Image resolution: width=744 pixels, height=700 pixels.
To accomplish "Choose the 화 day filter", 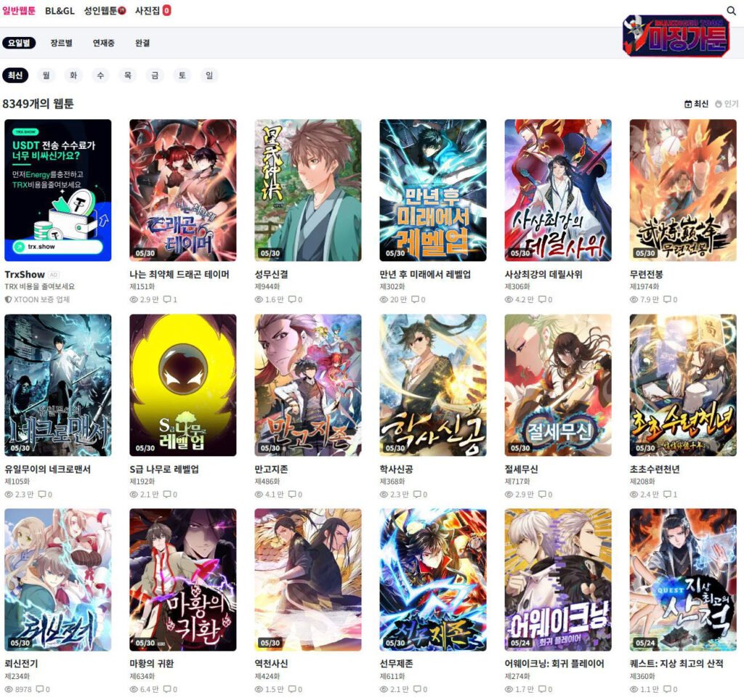I will click(73, 75).
